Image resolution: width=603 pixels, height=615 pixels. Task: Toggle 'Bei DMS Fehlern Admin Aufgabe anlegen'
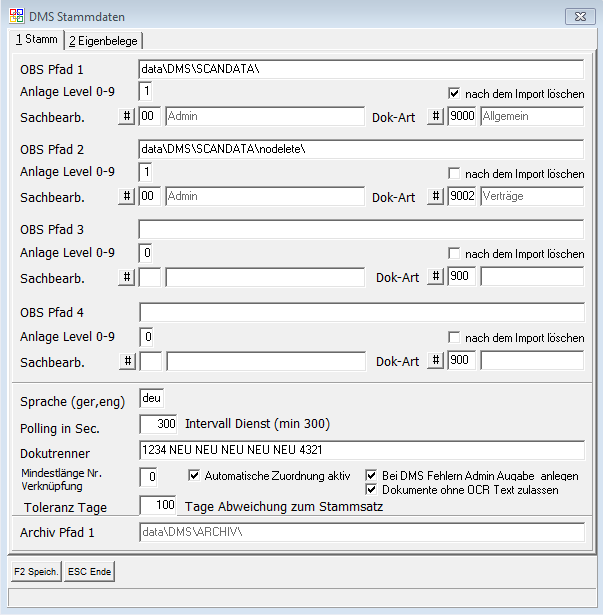click(373, 475)
